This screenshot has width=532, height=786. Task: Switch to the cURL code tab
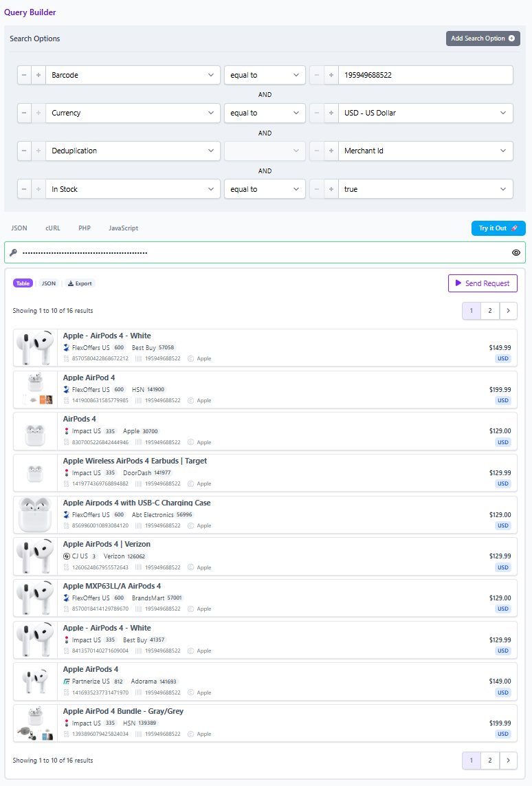tap(53, 228)
